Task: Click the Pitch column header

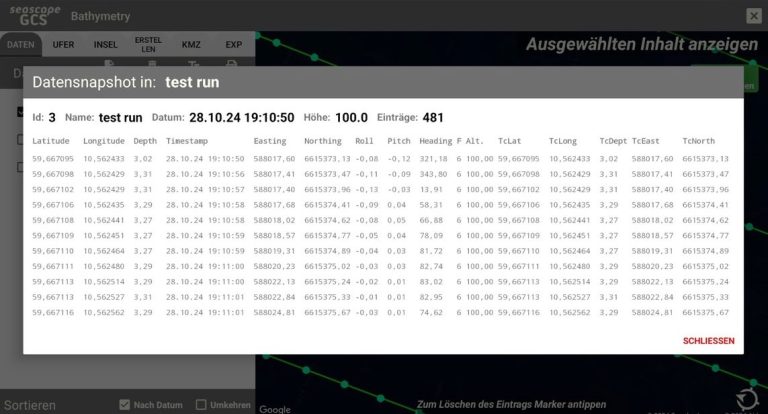Action: pyautogui.click(x=399, y=141)
